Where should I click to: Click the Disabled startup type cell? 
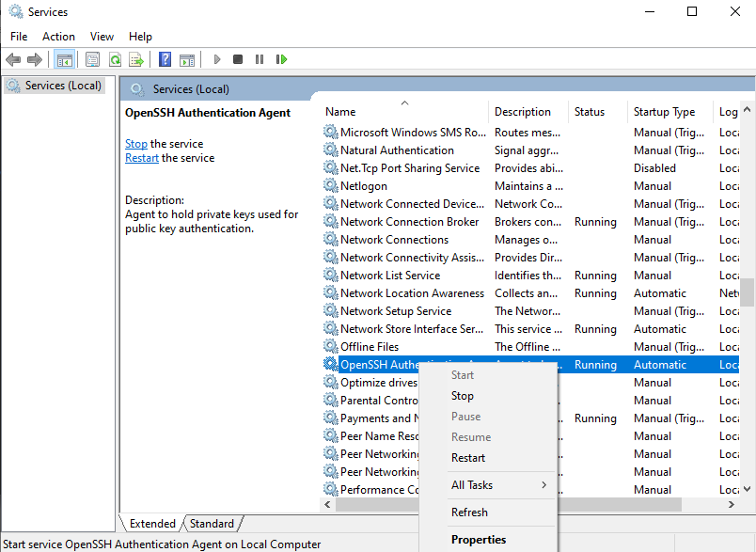[x=654, y=168]
